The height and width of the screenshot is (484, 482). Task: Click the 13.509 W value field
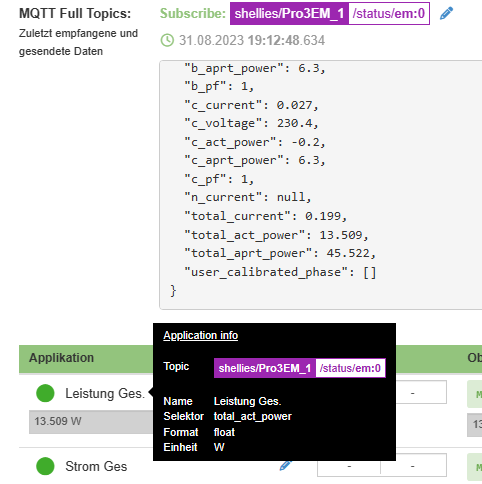click(x=91, y=421)
